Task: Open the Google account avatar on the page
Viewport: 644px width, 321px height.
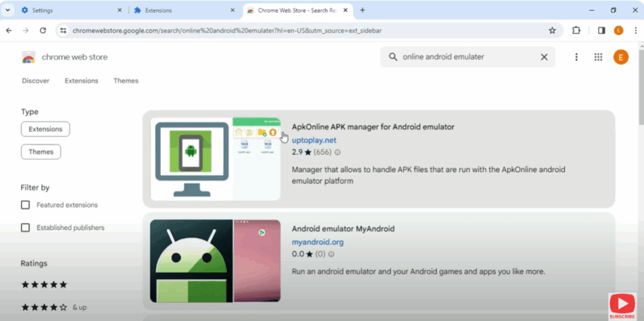Action: (621, 57)
